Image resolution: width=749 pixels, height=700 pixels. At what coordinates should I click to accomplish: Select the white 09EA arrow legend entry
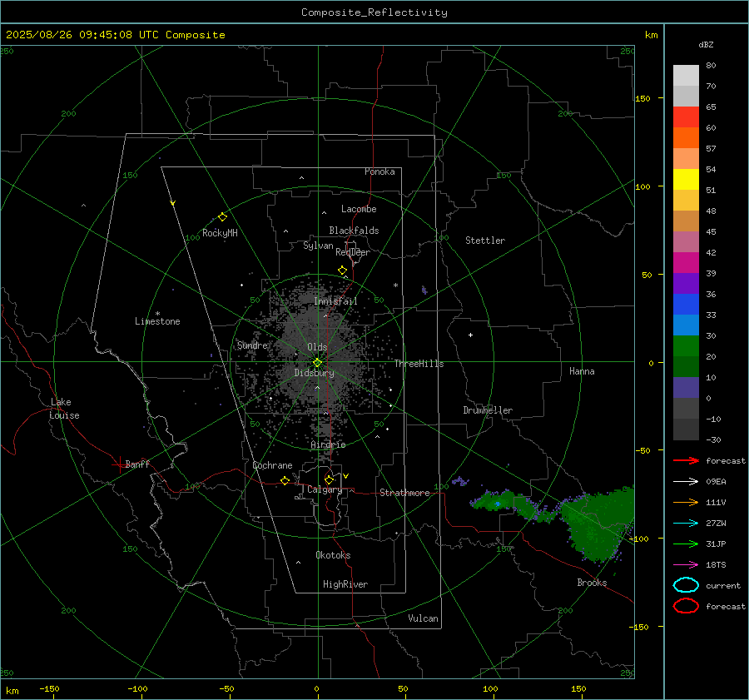(x=686, y=482)
